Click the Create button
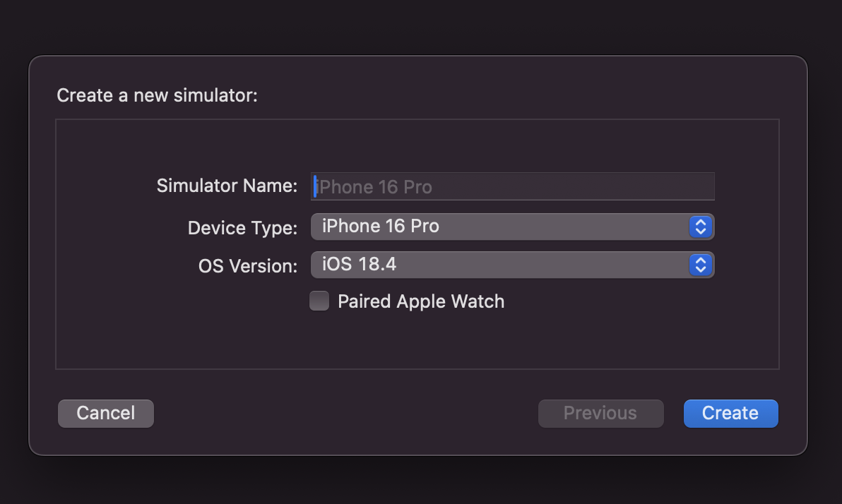The width and height of the screenshot is (842, 504). pos(730,413)
